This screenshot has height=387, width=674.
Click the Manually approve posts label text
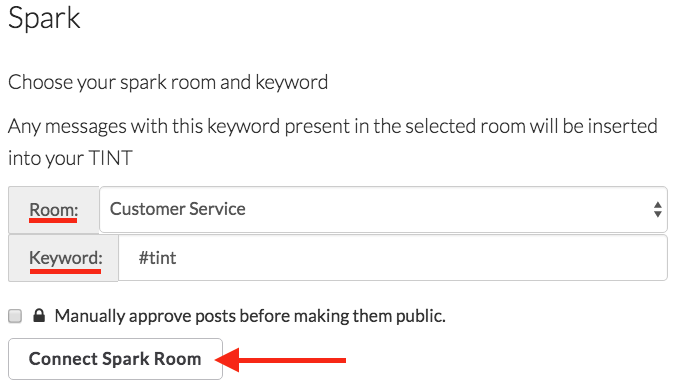click(x=250, y=316)
